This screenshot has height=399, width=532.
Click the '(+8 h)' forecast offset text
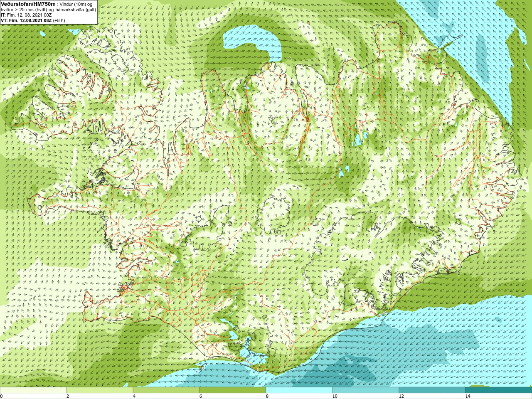(59, 20)
